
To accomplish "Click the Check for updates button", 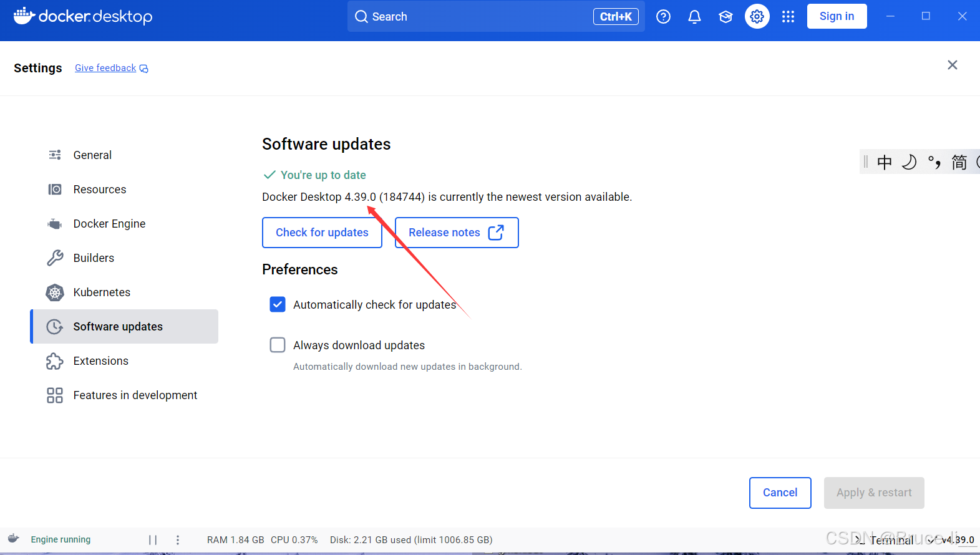I will click(x=322, y=233).
